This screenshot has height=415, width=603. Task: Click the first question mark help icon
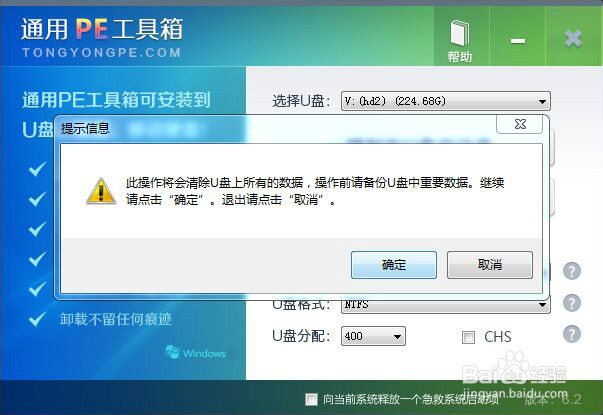(571, 271)
